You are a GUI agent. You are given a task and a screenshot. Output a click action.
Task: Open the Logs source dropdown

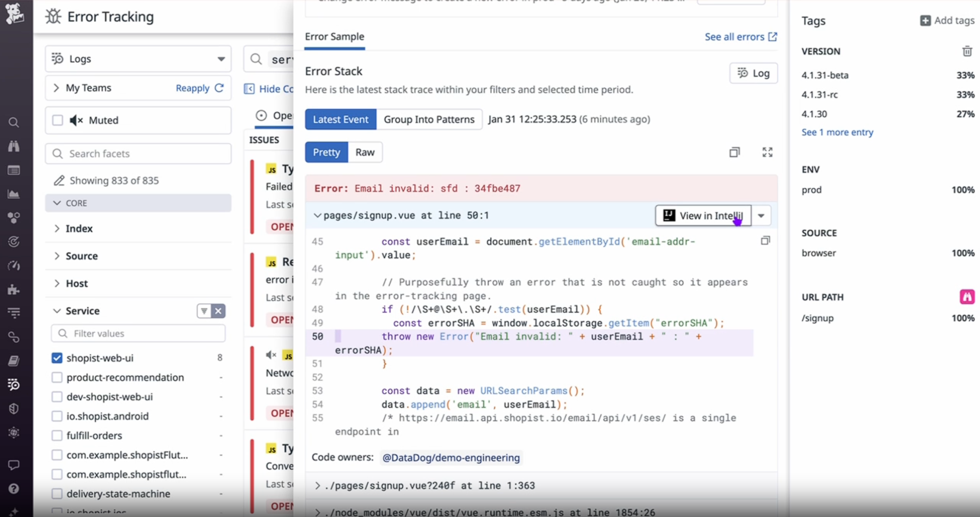click(138, 59)
